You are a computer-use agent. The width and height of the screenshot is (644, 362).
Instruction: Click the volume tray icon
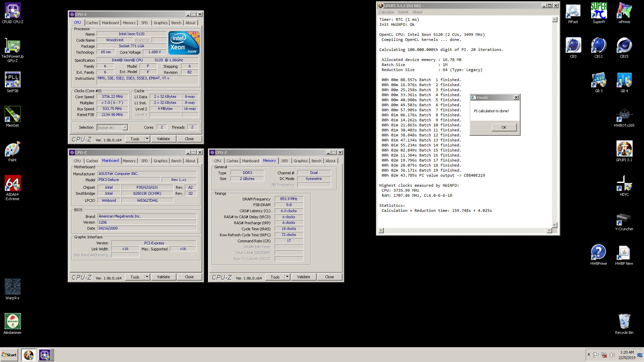tap(612, 355)
